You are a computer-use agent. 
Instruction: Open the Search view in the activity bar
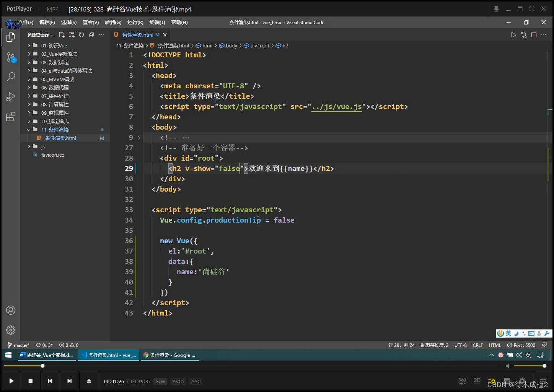coord(11,77)
